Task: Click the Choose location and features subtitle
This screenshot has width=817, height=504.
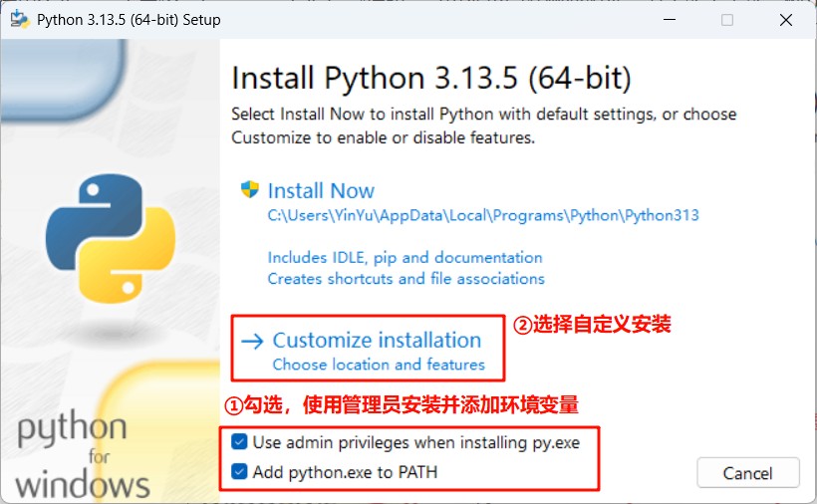Action: tap(379, 365)
